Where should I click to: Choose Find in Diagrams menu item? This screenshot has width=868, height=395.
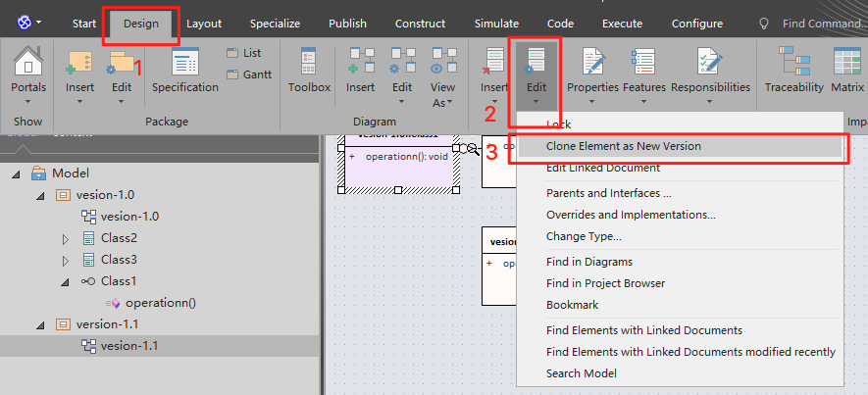(680, 262)
